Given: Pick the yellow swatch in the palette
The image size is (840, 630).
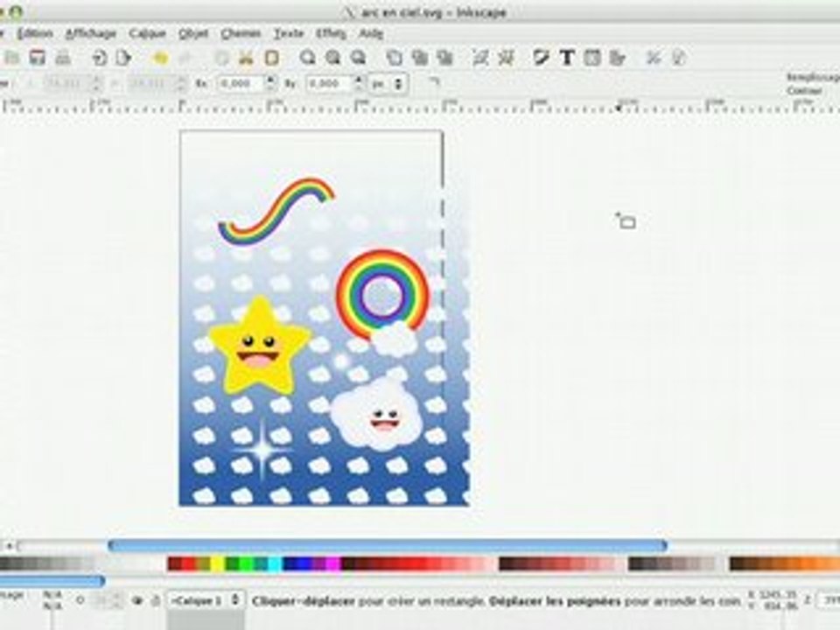Looking at the screenshot, I should click(x=217, y=564).
